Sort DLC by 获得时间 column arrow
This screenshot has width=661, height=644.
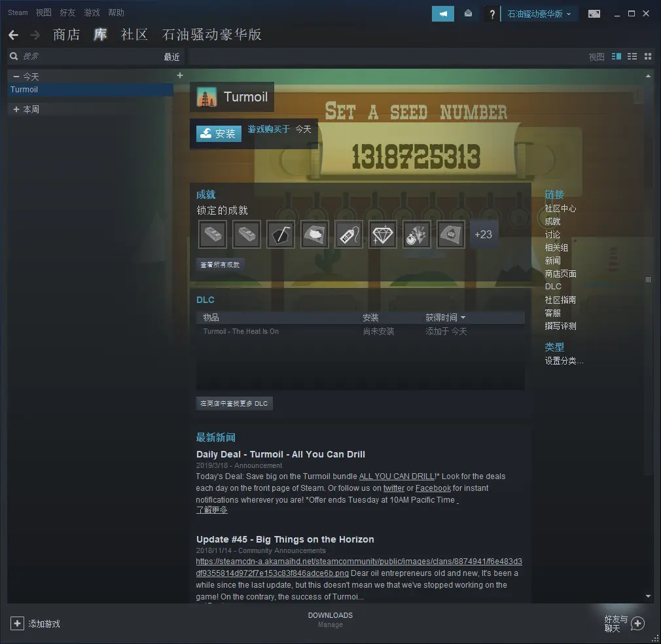tap(463, 317)
